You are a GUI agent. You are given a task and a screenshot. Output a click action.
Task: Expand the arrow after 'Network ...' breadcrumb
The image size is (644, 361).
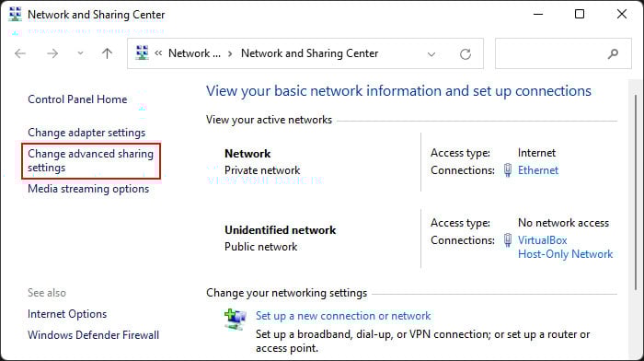click(x=230, y=53)
